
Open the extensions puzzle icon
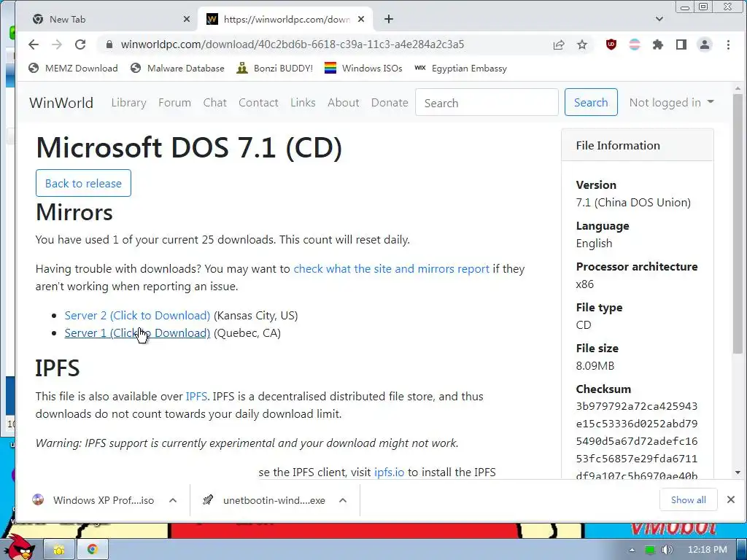pos(658,44)
